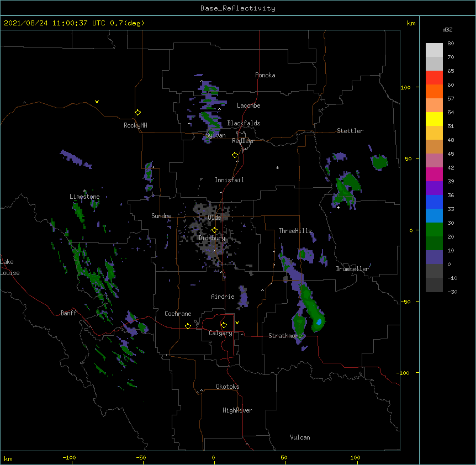The height and width of the screenshot is (465, 476).
Task: Click the Ponoka city label
Action: click(x=265, y=75)
